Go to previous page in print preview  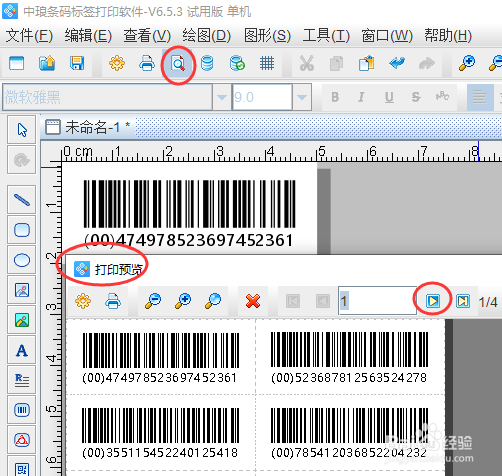coord(323,301)
